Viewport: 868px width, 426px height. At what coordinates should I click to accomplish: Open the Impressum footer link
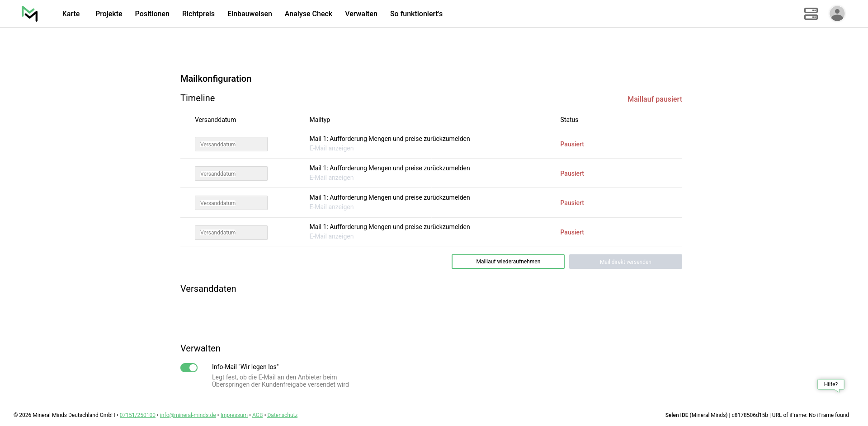(234, 415)
